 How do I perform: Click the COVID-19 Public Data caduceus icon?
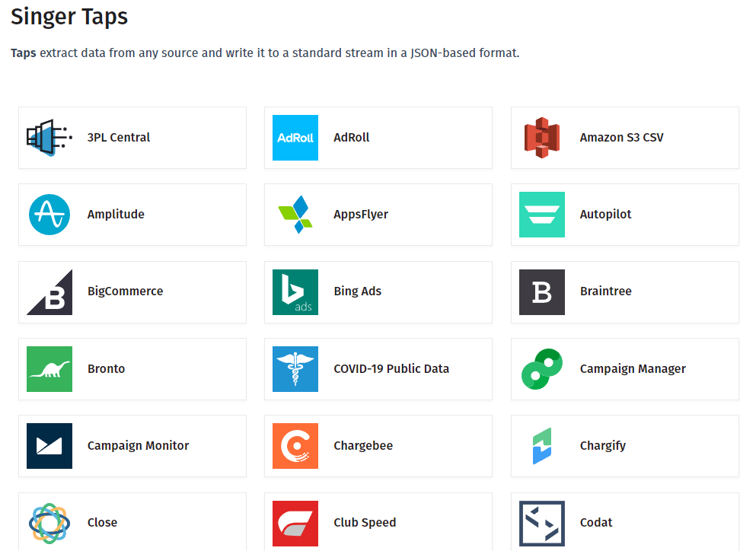[295, 369]
